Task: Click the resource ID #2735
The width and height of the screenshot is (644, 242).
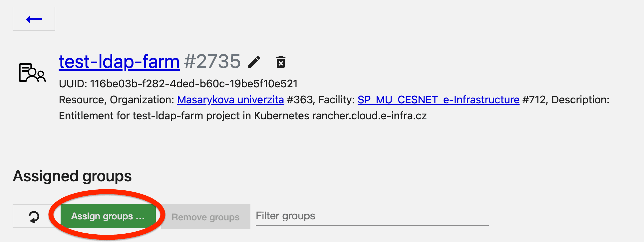Action: point(212,62)
